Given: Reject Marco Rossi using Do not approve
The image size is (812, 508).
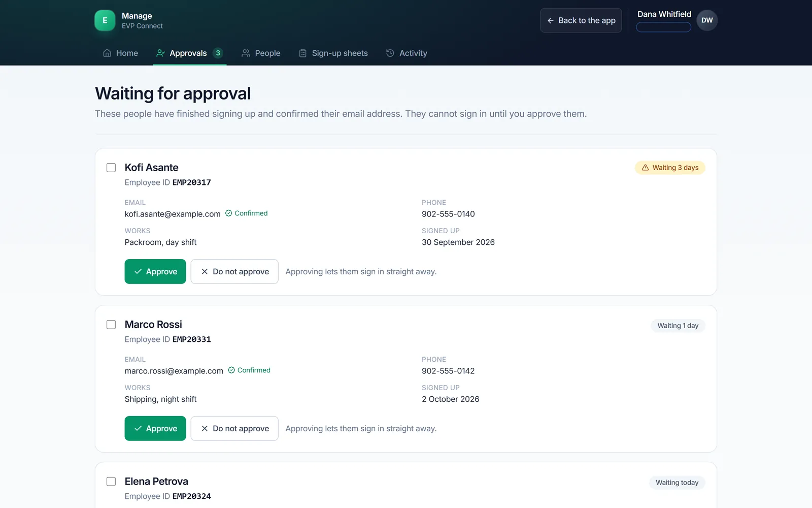Looking at the screenshot, I should coord(234,429).
